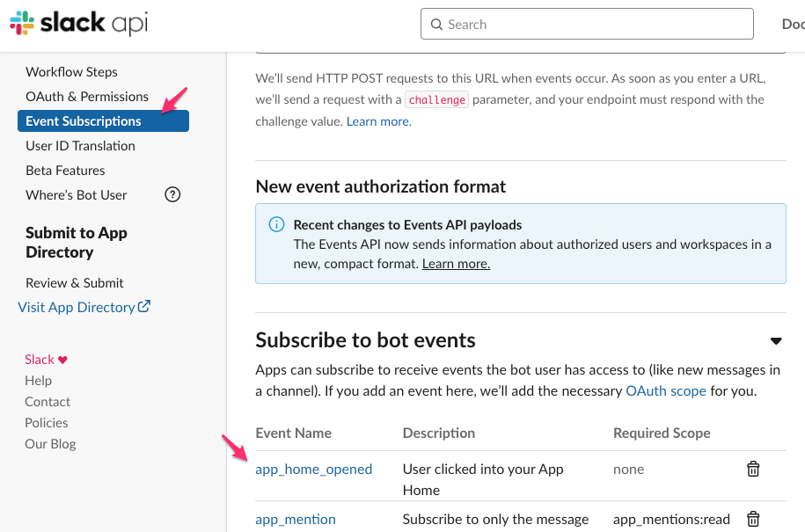Click the OAuth scope link
805x532 pixels.
(666, 390)
